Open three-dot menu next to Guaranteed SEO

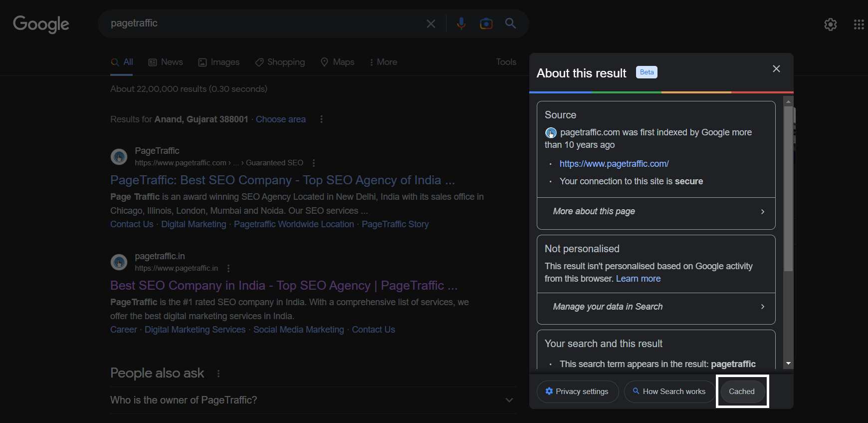pyautogui.click(x=314, y=163)
